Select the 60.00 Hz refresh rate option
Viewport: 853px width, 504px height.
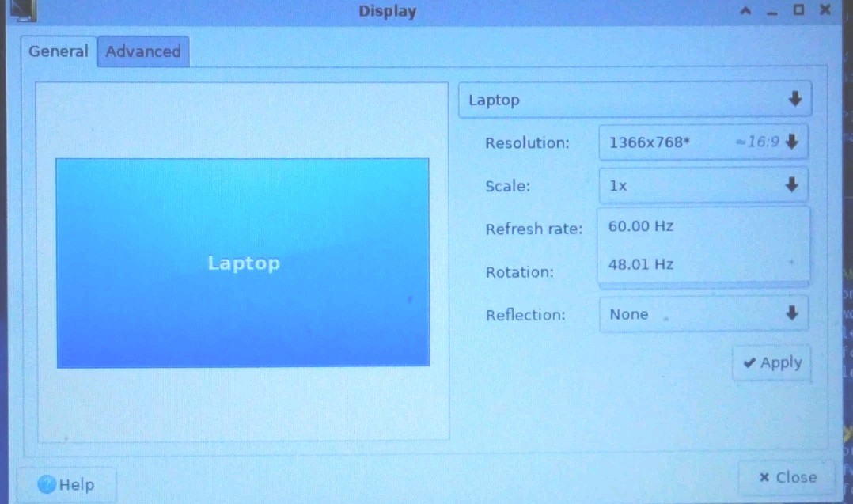pos(703,226)
